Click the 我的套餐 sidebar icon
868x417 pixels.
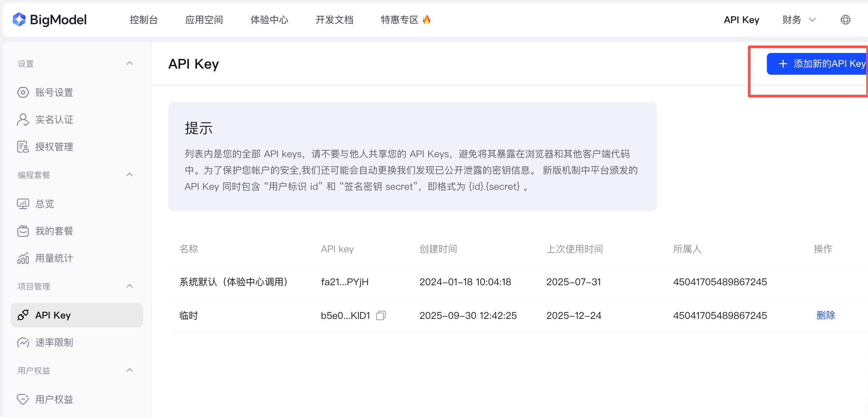pos(23,231)
